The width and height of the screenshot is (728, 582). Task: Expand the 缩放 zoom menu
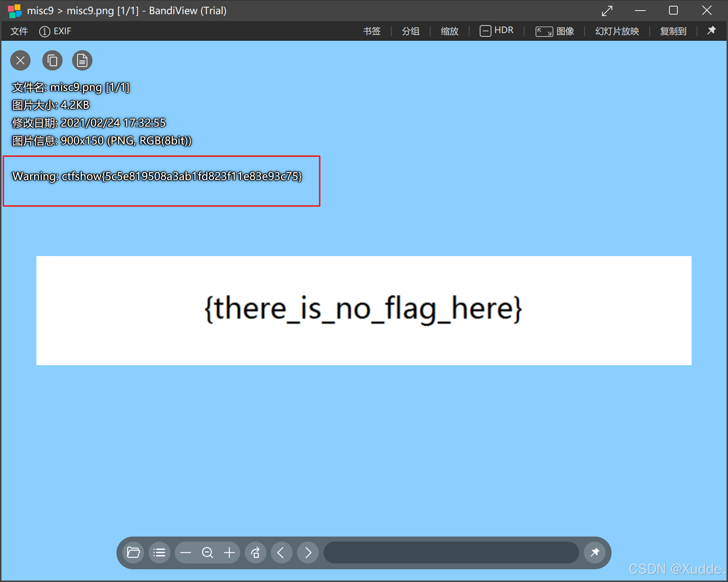(x=450, y=31)
